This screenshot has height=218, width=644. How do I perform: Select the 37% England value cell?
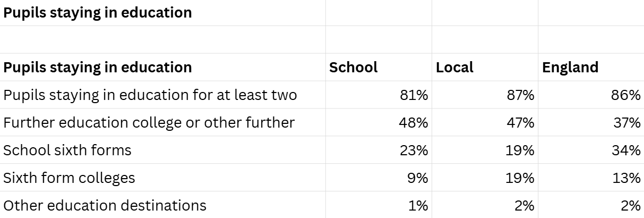[626, 123]
